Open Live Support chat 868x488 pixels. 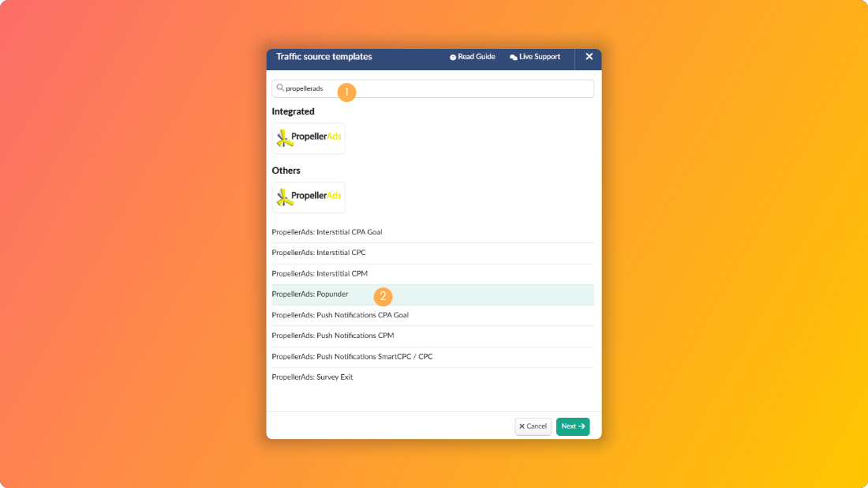click(x=535, y=57)
